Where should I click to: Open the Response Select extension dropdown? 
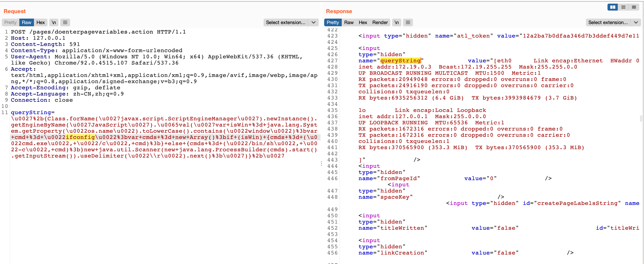click(x=609, y=22)
